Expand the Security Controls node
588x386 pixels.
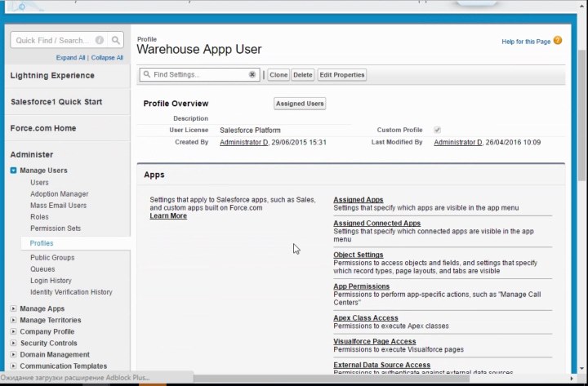click(14, 343)
